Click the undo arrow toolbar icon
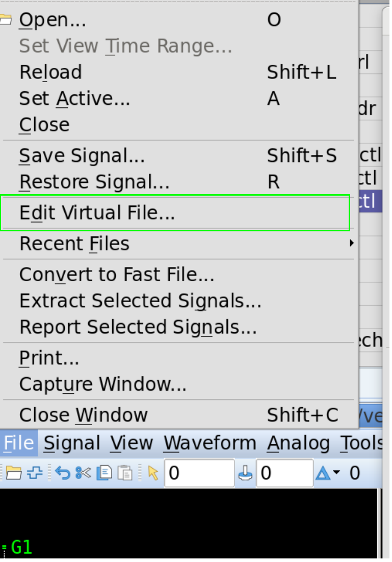The width and height of the screenshot is (392, 562). click(62, 473)
